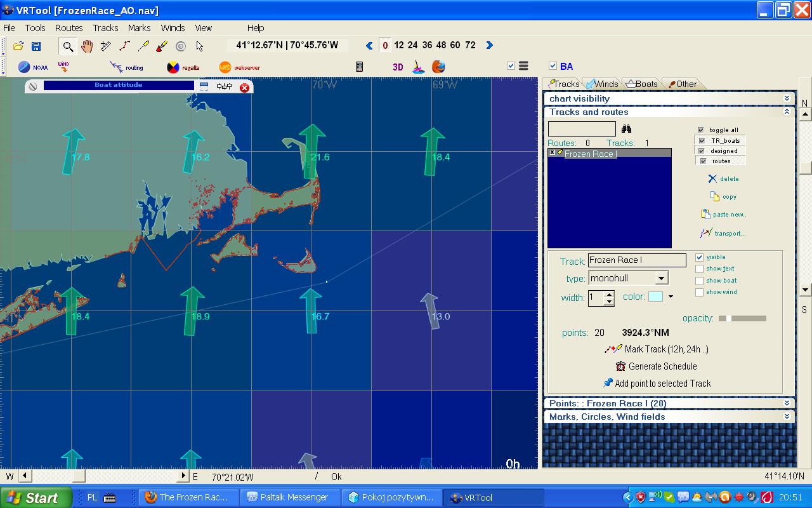Click the 3D view button

click(x=398, y=67)
